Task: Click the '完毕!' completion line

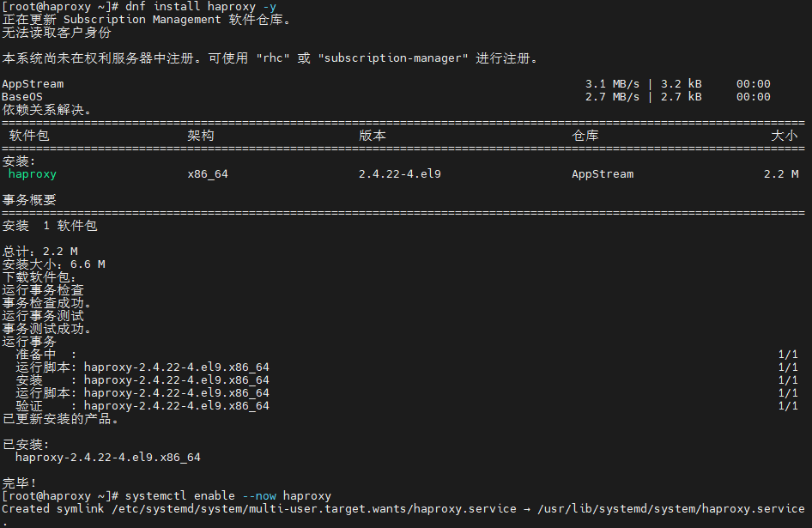Action: tap(19, 482)
